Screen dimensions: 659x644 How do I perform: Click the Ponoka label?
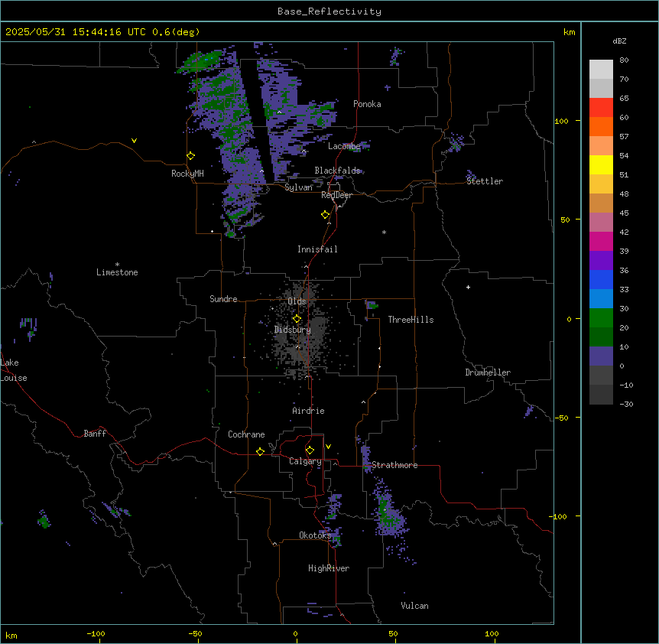point(367,104)
